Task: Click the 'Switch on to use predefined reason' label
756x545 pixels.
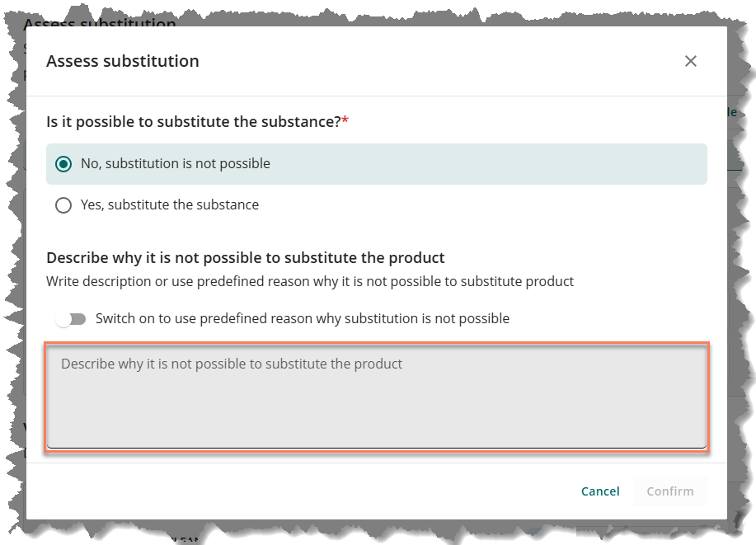Action: (x=303, y=318)
